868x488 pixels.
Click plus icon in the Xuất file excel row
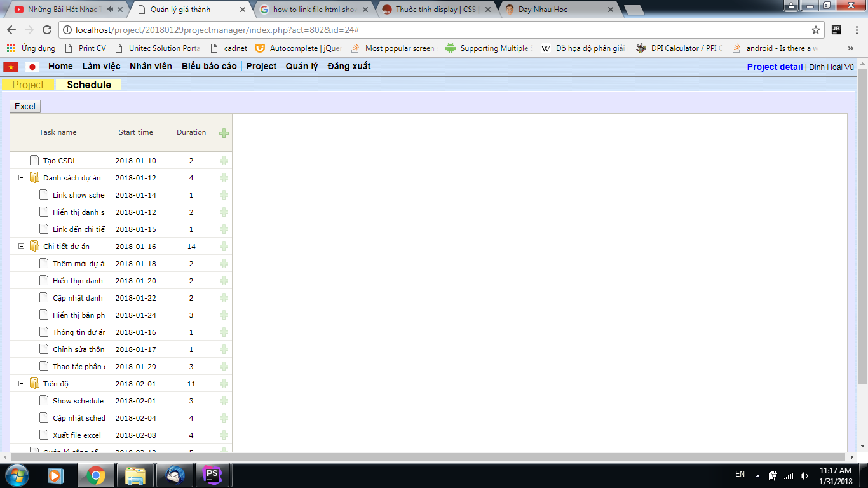[x=224, y=435]
